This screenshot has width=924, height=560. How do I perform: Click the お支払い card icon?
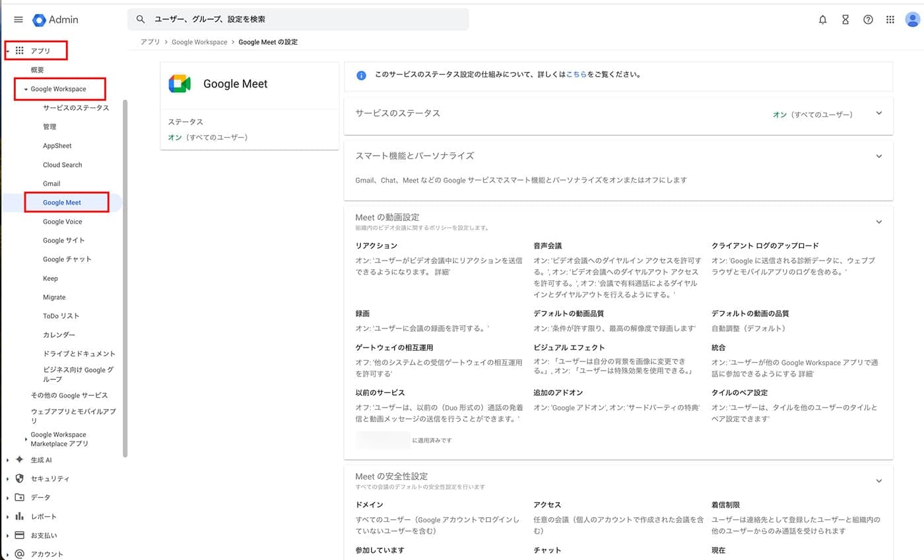(19, 536)
